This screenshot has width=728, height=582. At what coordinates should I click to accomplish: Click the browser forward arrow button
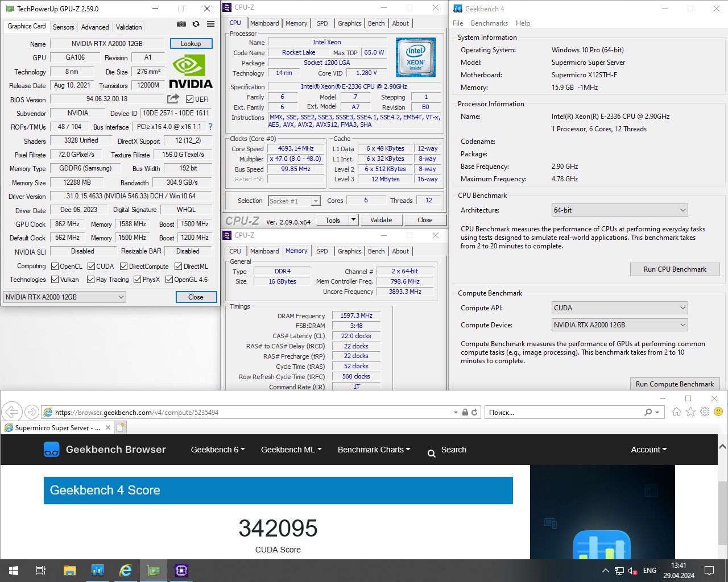click(x=32, y=412)
